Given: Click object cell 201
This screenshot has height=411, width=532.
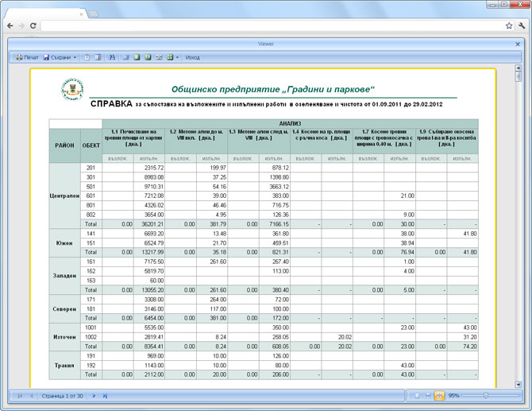Looking at the screenshot, I should [x=91, y=168].
